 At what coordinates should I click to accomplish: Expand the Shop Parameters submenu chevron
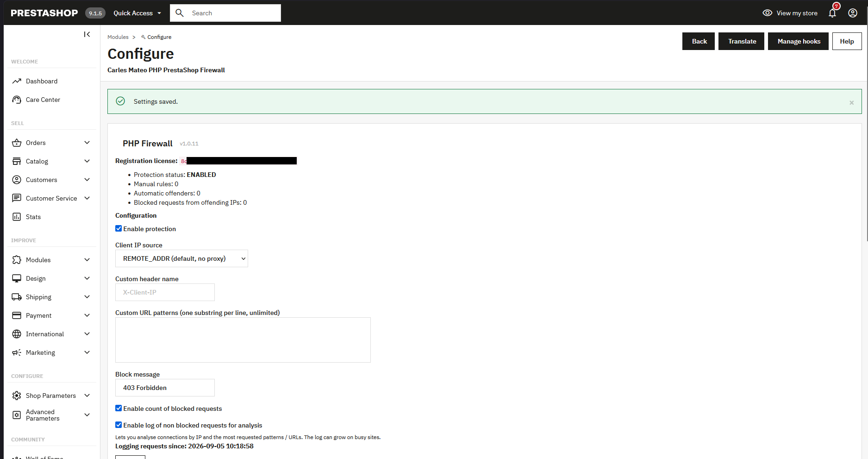[87, 396]
